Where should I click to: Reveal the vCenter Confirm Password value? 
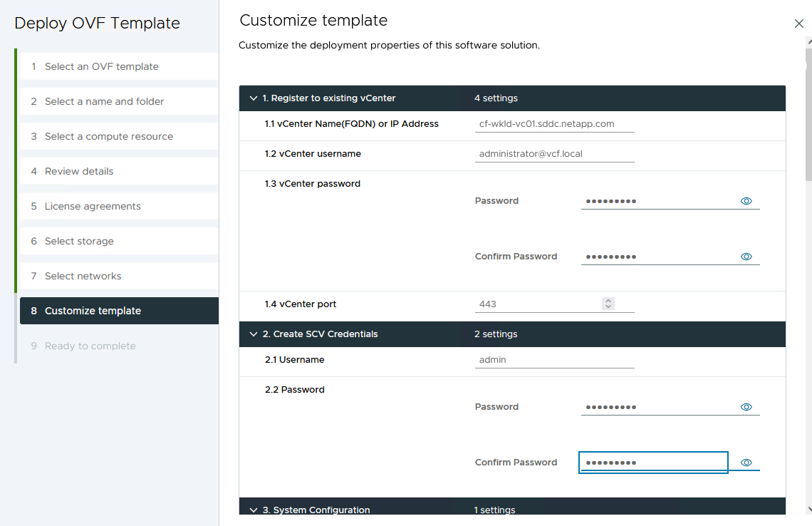click(746, 257)
